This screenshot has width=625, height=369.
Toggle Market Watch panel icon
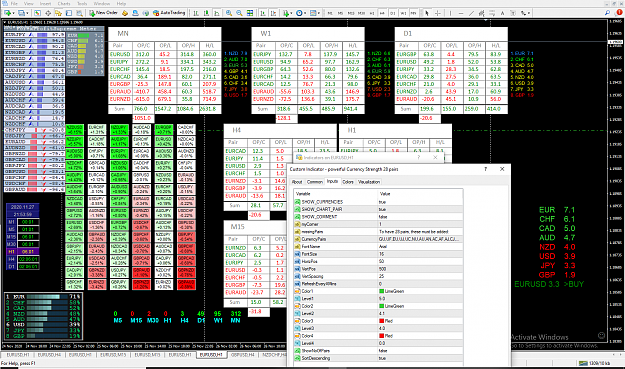(x=37, y=13)
